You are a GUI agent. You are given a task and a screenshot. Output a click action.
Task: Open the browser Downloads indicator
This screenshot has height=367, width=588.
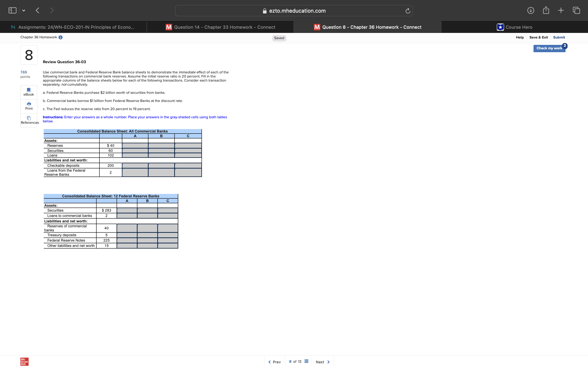pos(531,10)
